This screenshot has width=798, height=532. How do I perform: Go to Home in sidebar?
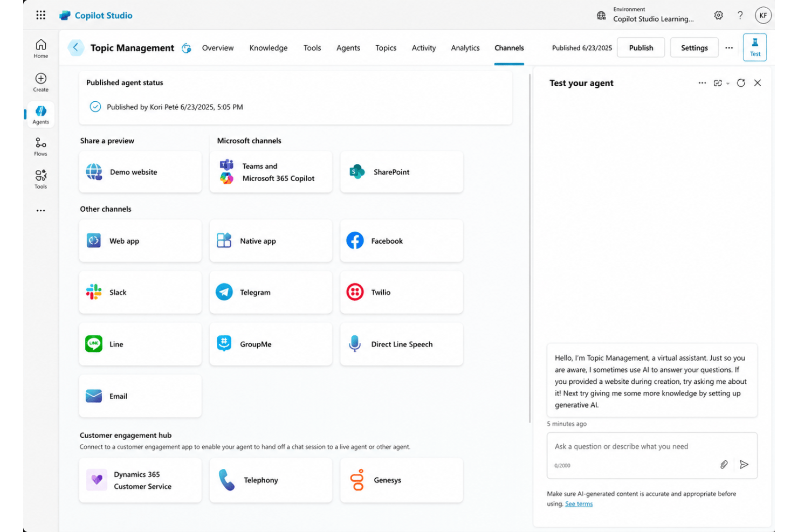click(41, 49)
